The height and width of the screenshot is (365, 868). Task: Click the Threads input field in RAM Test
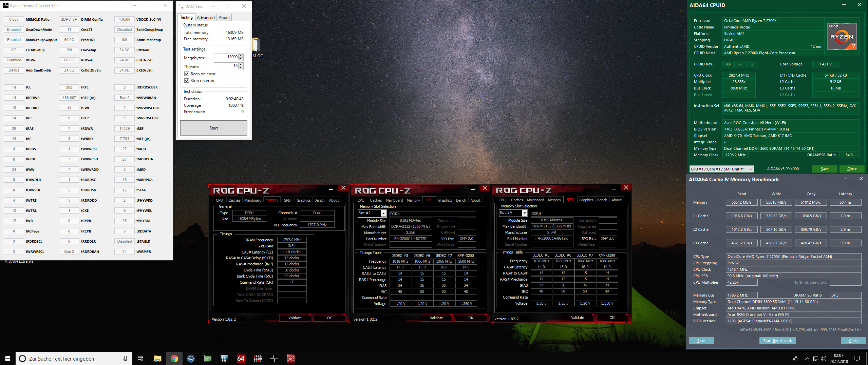click(226, 66)
